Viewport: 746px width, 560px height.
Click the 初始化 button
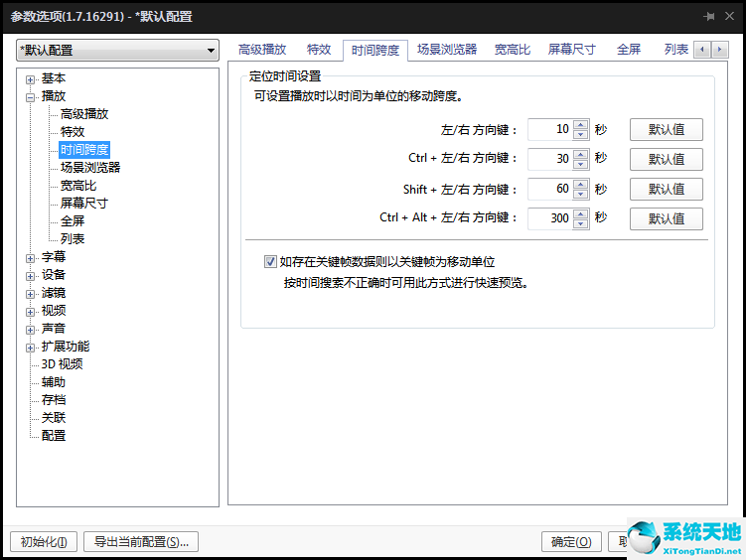coord(43,542)
